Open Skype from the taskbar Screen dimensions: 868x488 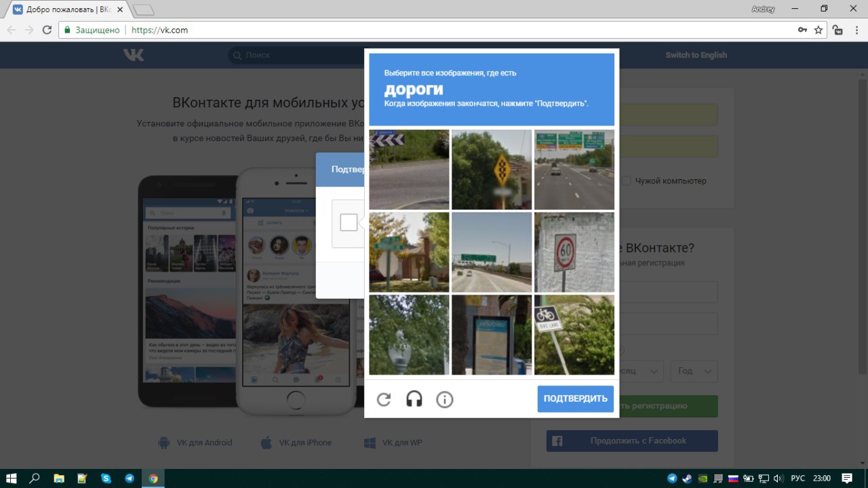tap(106, 478)
